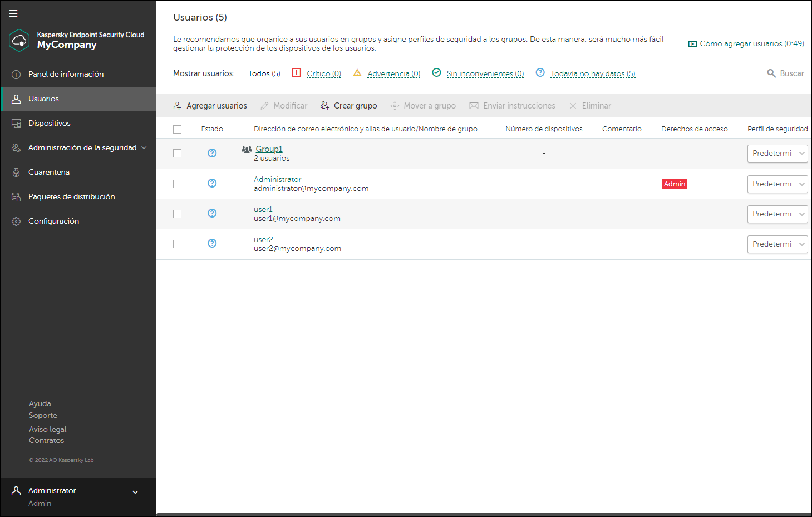Click the Enviar instrucciones envelope icon
Viewport: 812px width, 517px height.
pos(474,106)
